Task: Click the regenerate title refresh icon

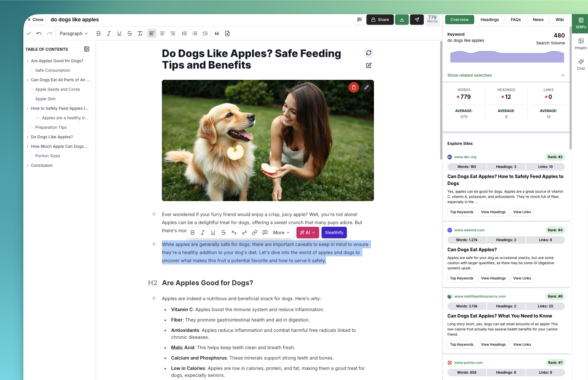Action: pyautogui.click(x=368, y=53)
